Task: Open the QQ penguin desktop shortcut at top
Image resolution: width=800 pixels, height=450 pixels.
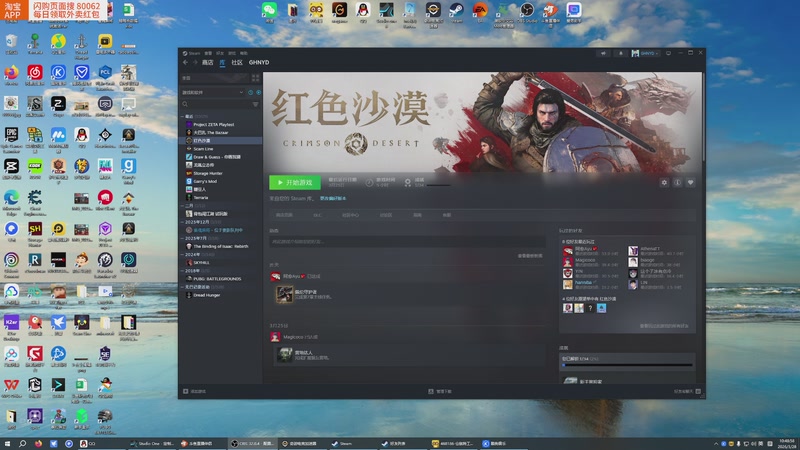Action: (363, 12)
